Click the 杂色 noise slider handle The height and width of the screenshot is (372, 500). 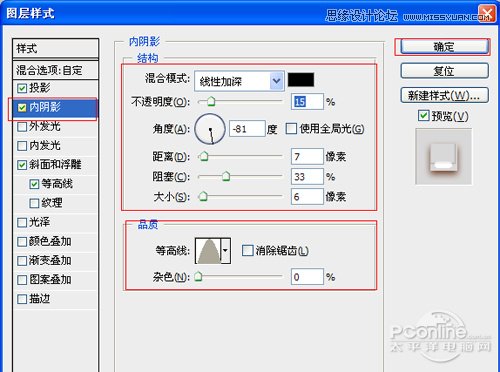(x=198, y=276)
